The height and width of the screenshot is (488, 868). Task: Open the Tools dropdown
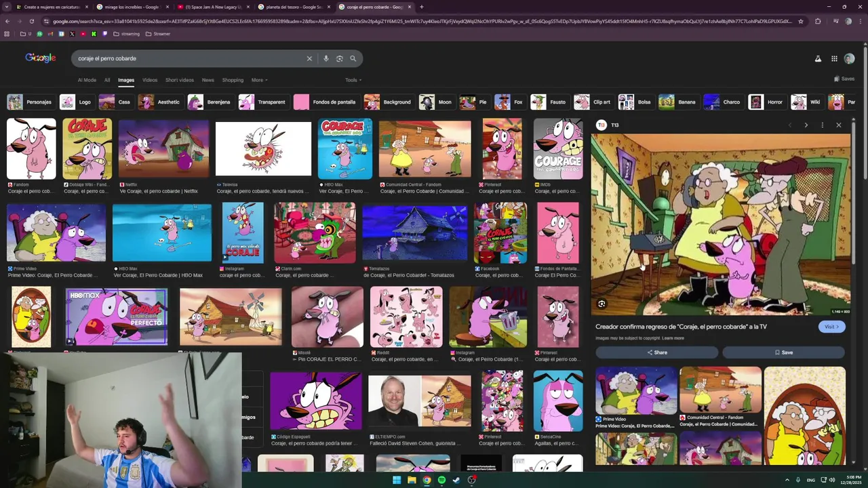coord(353,80)
